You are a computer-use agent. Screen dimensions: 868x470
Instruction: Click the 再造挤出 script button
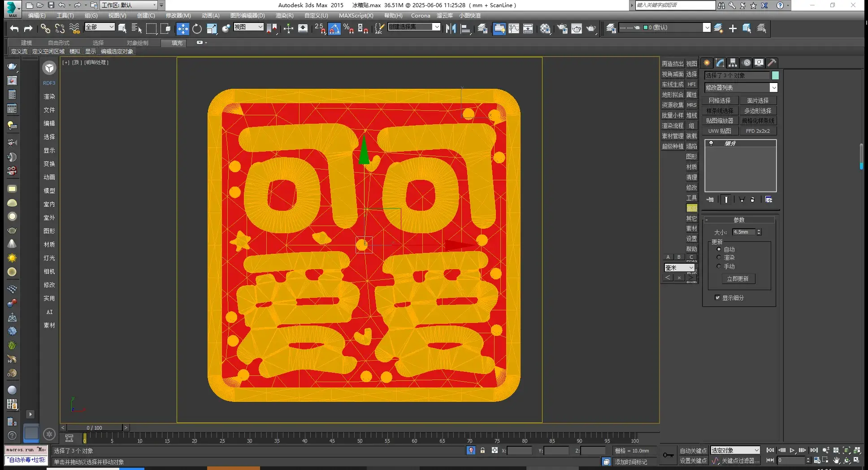click(x=673, y=64)
